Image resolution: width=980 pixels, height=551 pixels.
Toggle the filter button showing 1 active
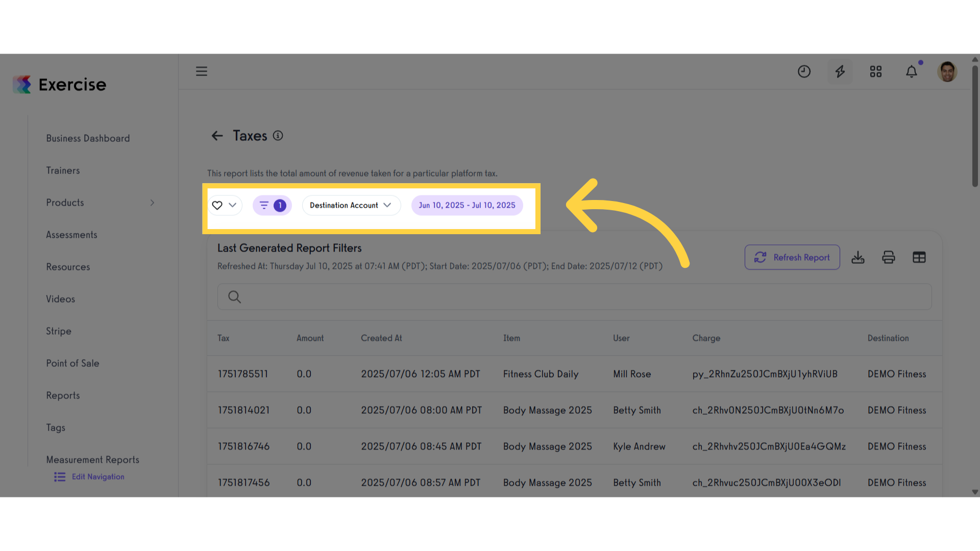click(x=272, y=205)
